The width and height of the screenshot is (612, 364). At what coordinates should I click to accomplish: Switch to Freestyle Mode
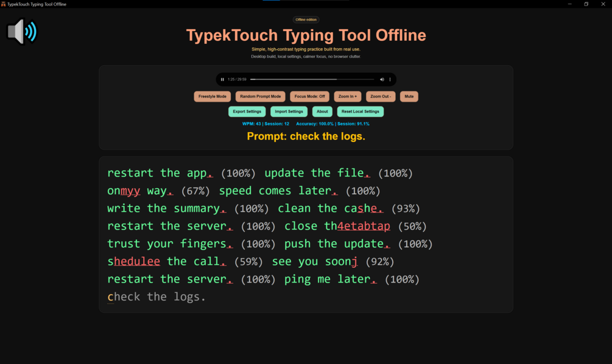[213, 96]
